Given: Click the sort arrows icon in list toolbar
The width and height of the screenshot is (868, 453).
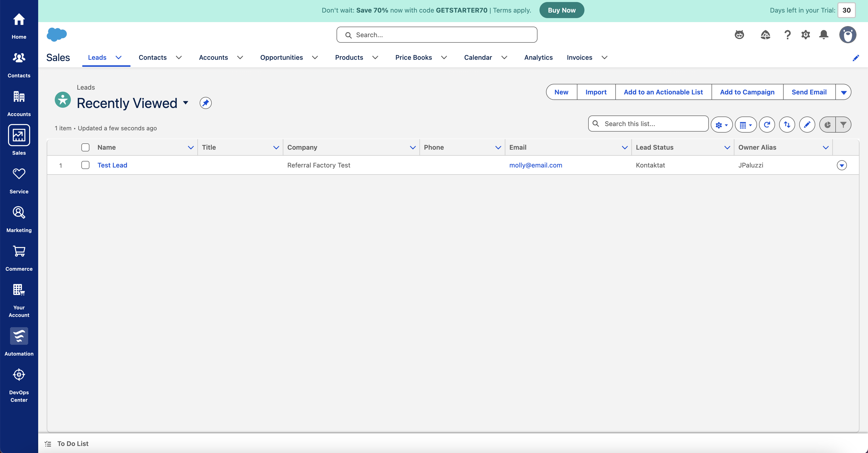Looking at the screenshot, I should 787,125.
